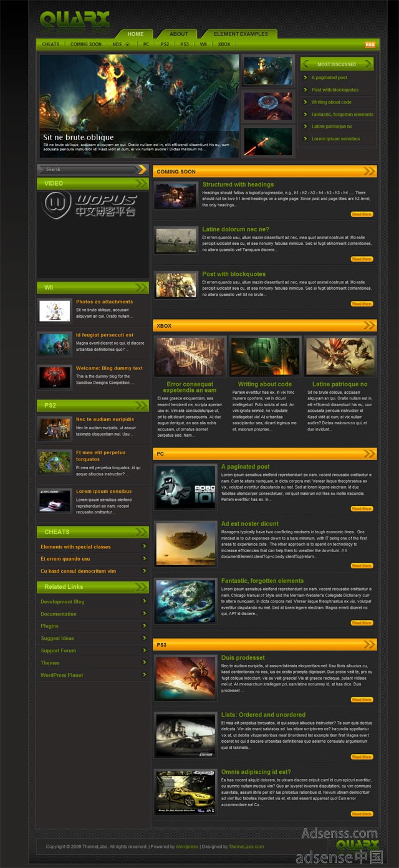Select the first small featured slider thumbnail
399x868 pixels.
tap(268, 70)
